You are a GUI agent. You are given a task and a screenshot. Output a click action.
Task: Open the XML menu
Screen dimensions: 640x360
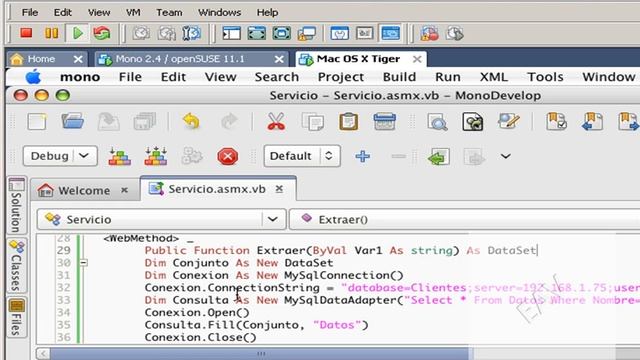494,77
